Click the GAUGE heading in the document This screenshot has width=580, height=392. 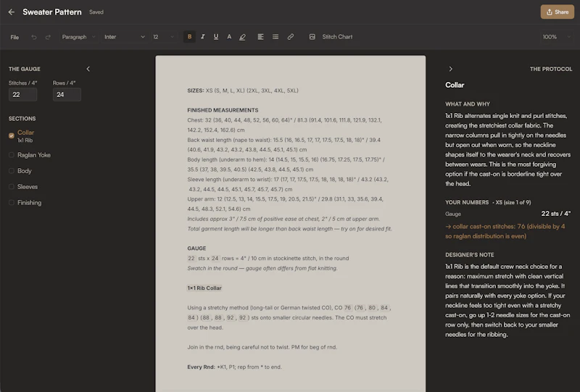(196, 249)
